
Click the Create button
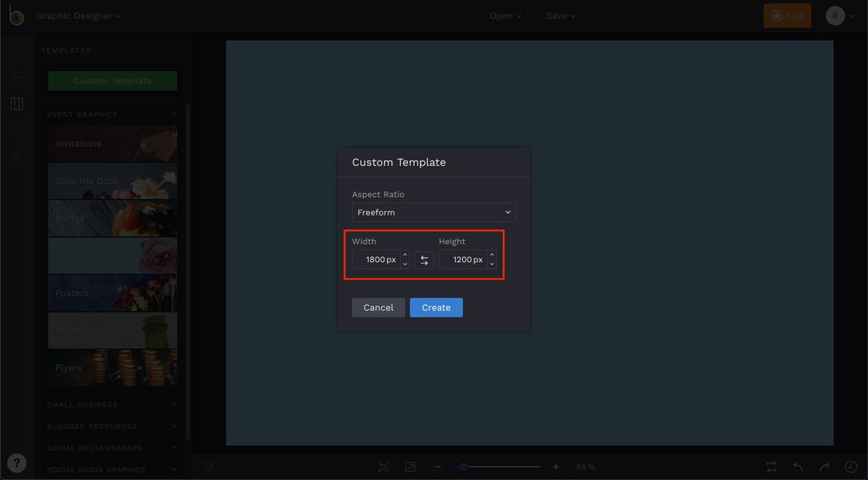(436, 308)
